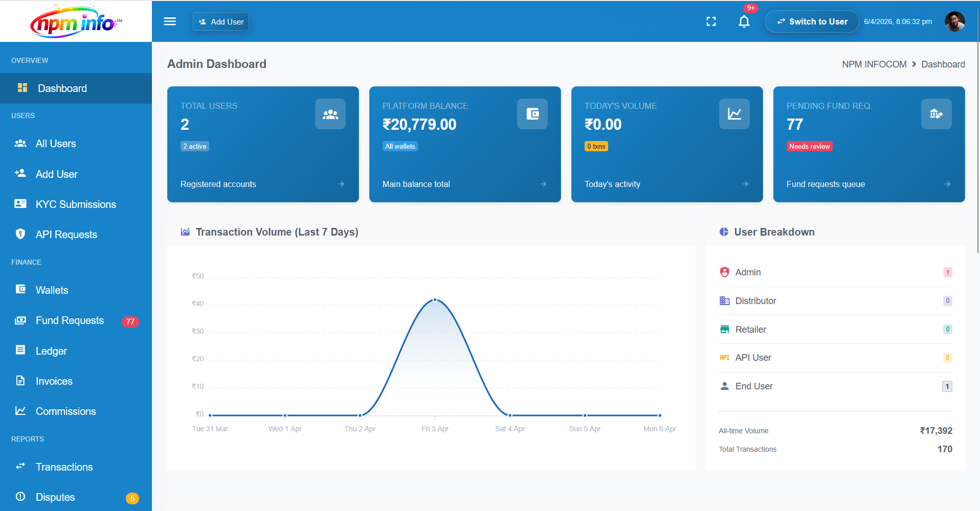Image resolution: width=980 pixels, height=511 pixels.
Task: Select the Ledger icon in the sidebar
Action: click(x=20, y=350)
